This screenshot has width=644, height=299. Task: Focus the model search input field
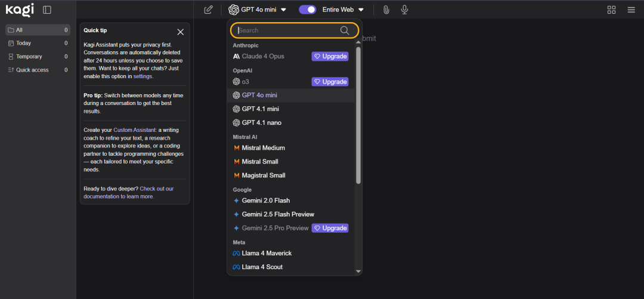point(286,30)
